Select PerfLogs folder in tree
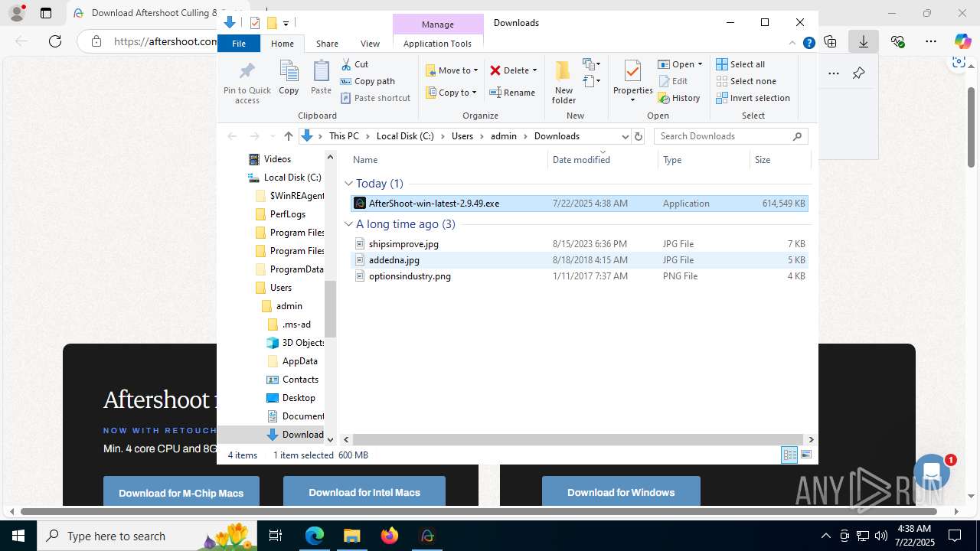Image resolution: width=980 pixels, height=551 pixels. [x=287, y=214]
